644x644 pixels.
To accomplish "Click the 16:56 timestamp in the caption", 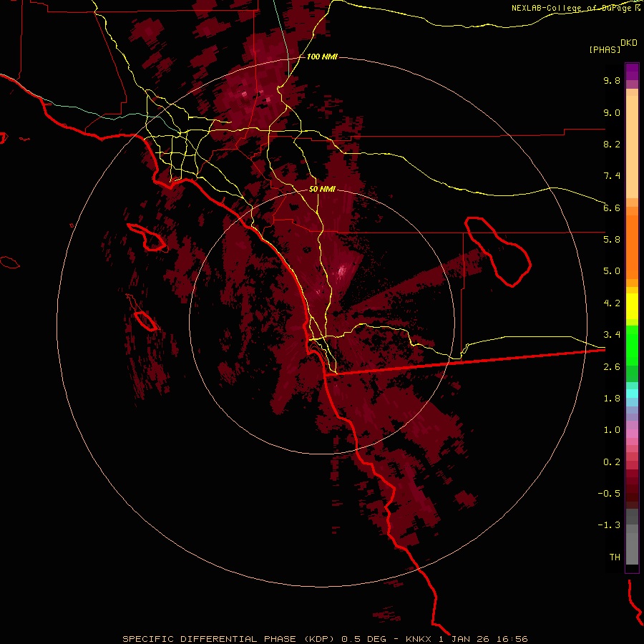I will (513, 639).
